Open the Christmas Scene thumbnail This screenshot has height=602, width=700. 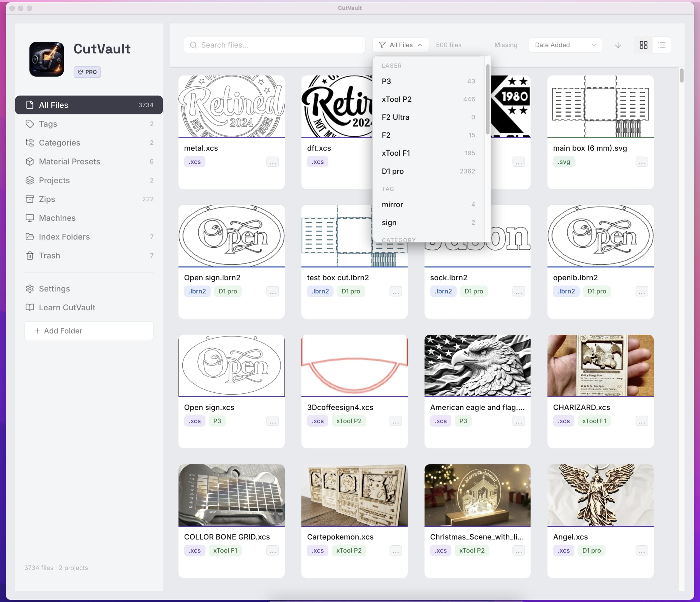click(477, 495)
